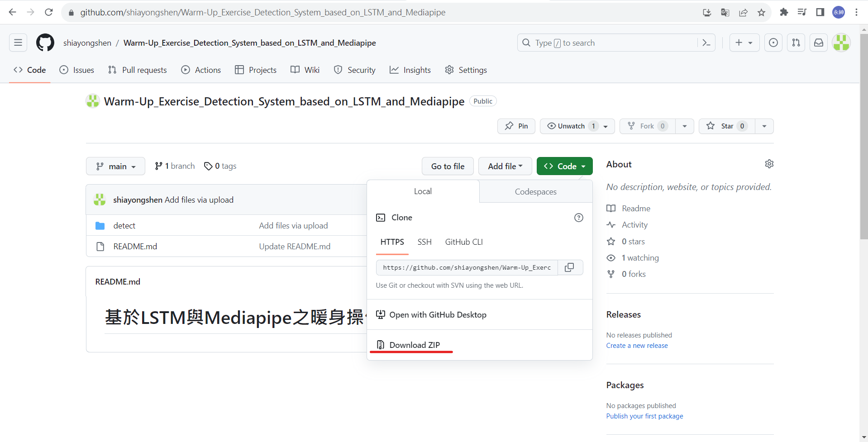
Task: Pin this repository
Action: 516,126
